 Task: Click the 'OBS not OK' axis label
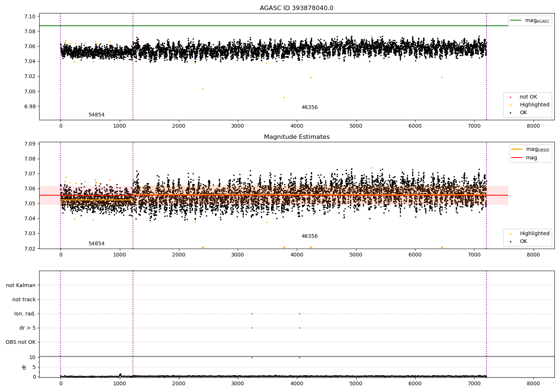[21, 342]
